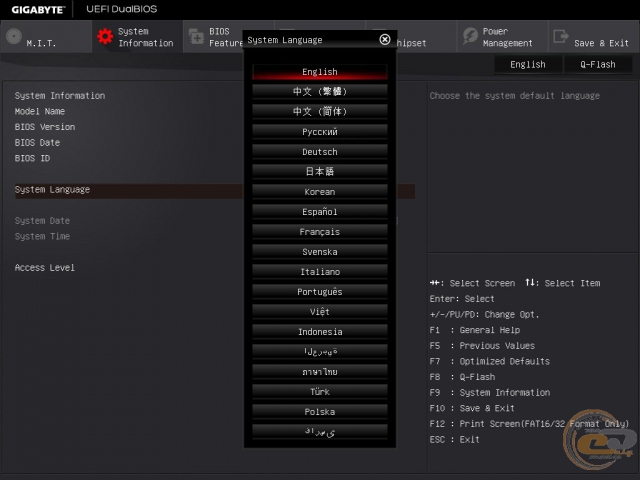This screenshot has height=480, width=640.
Task: Select the System Date row
Action: [42, 221]
